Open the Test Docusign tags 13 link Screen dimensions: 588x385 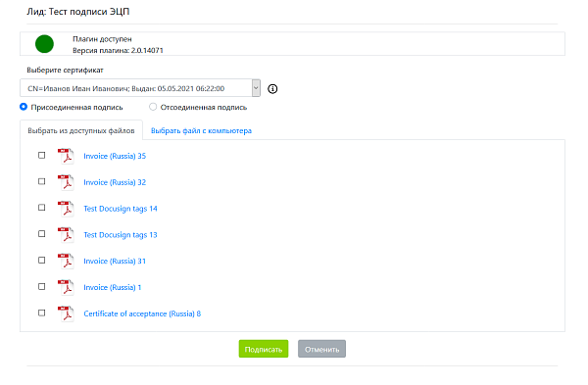121,235
